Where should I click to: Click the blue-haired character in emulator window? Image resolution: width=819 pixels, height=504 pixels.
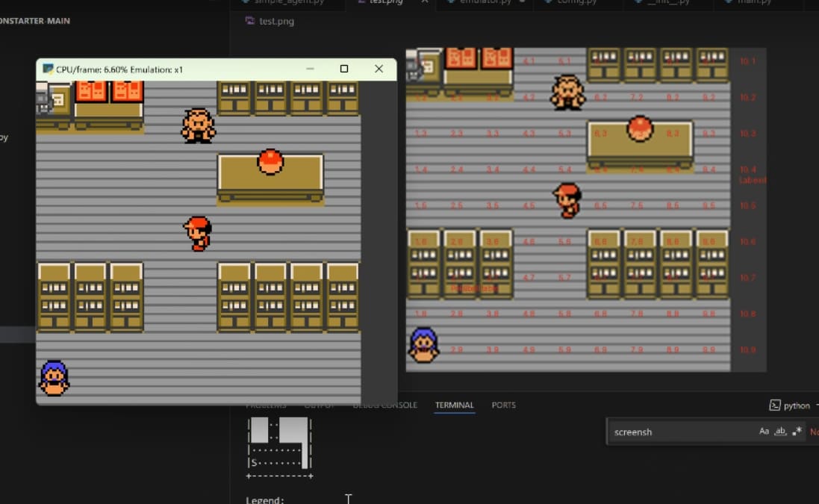click(54, 378)
